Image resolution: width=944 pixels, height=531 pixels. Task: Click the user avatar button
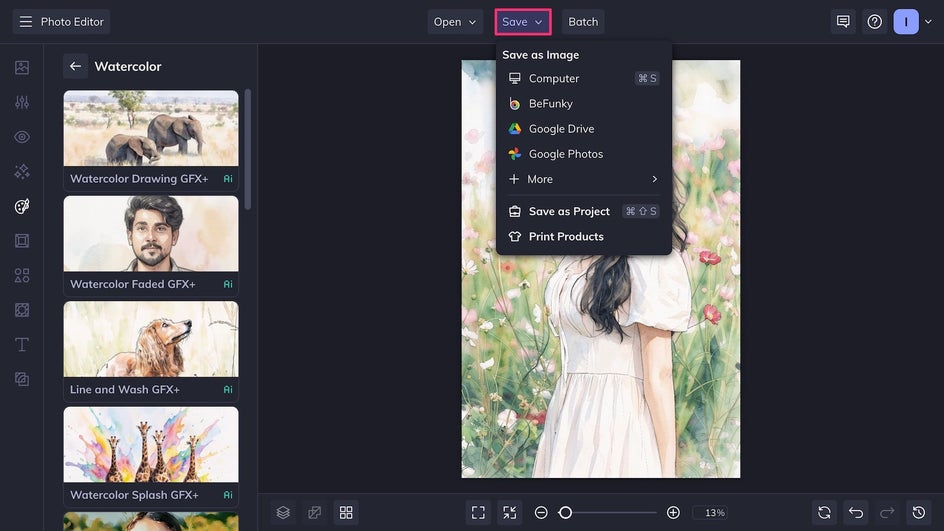[905, 22]
